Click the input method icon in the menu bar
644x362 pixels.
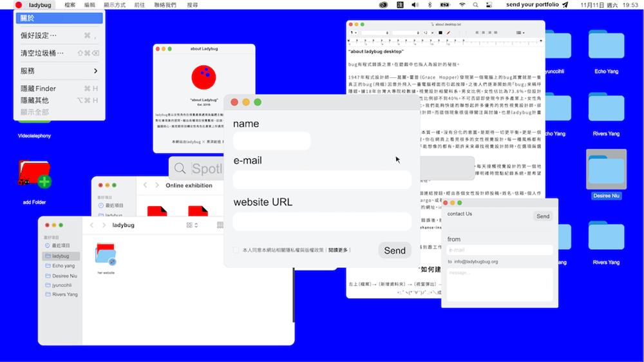tap(400, 5)
